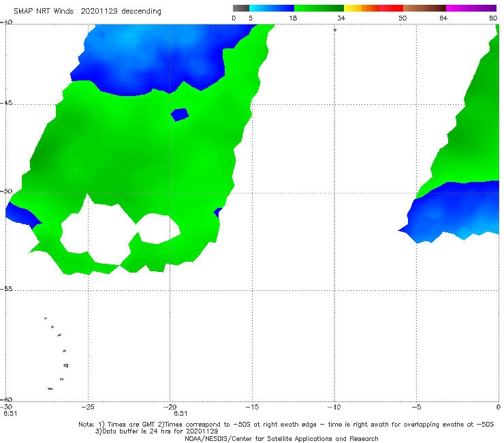
Task: Click the title text 'SMAP NRT Winds'
Action: 44,12
